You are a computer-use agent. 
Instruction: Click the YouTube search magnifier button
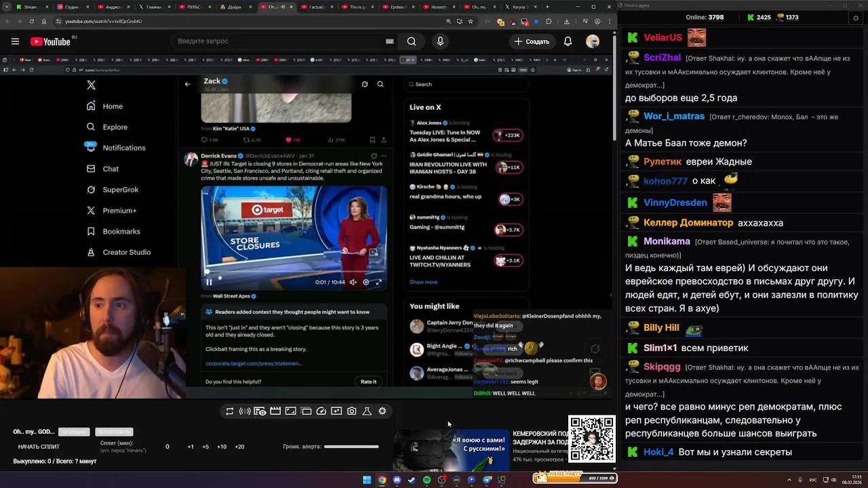[x=412, y=41]
